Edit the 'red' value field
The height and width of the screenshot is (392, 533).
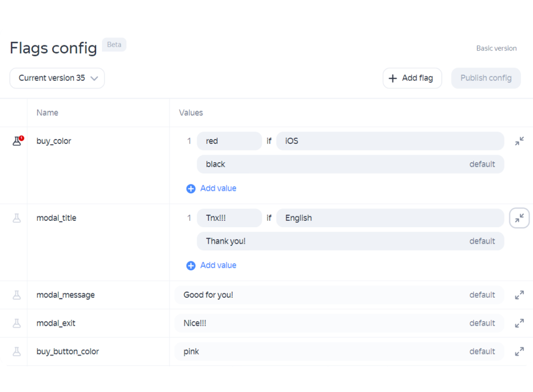pyautogui.click(x=229, y=141)
